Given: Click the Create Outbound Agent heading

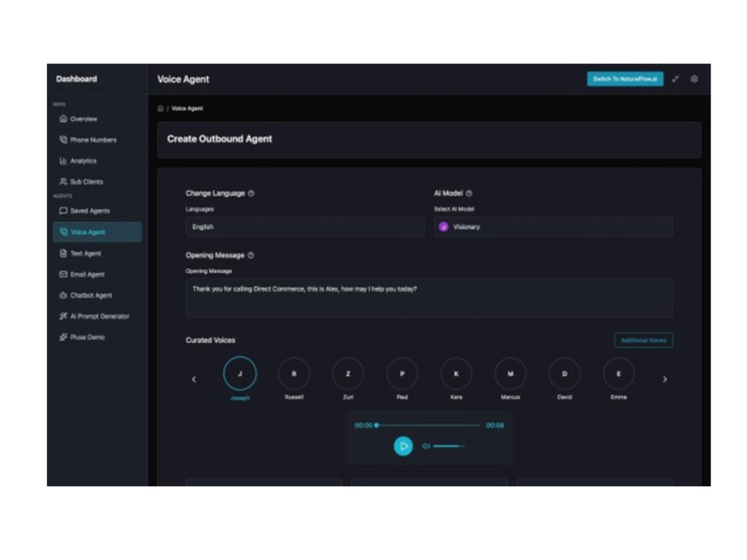Looking at the screenshot, I should [220, 139].
